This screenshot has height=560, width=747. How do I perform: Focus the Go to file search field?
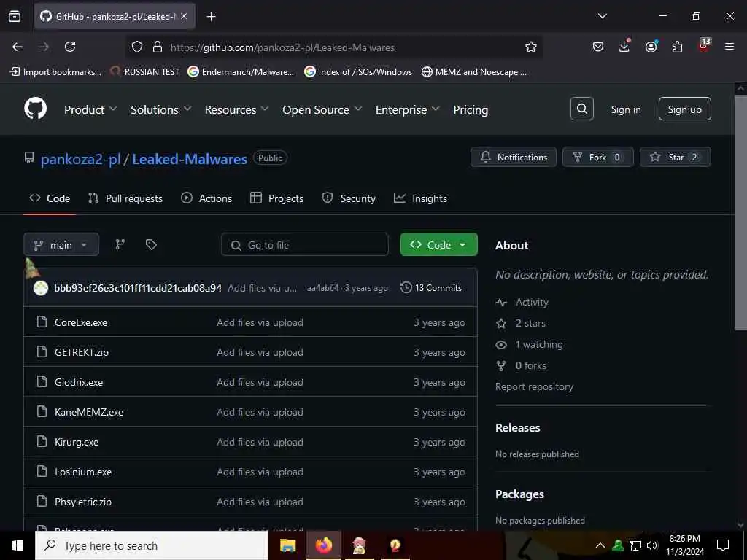(x=304, y=244)
